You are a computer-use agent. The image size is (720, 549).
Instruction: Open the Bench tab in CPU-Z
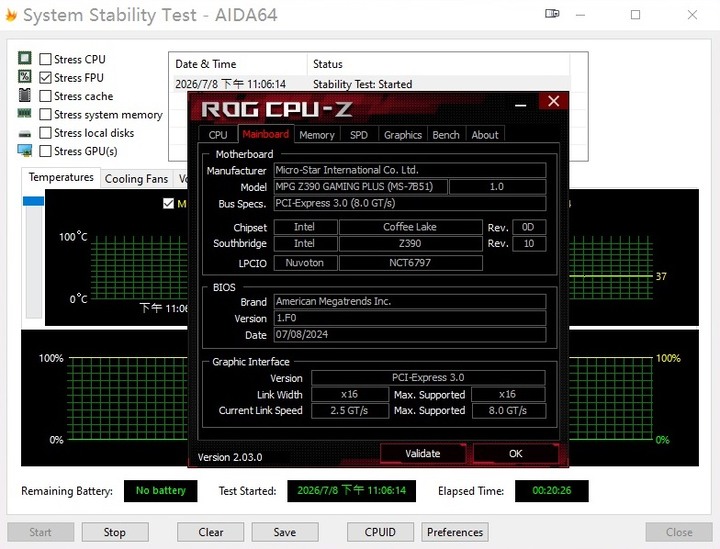point(446,135)
